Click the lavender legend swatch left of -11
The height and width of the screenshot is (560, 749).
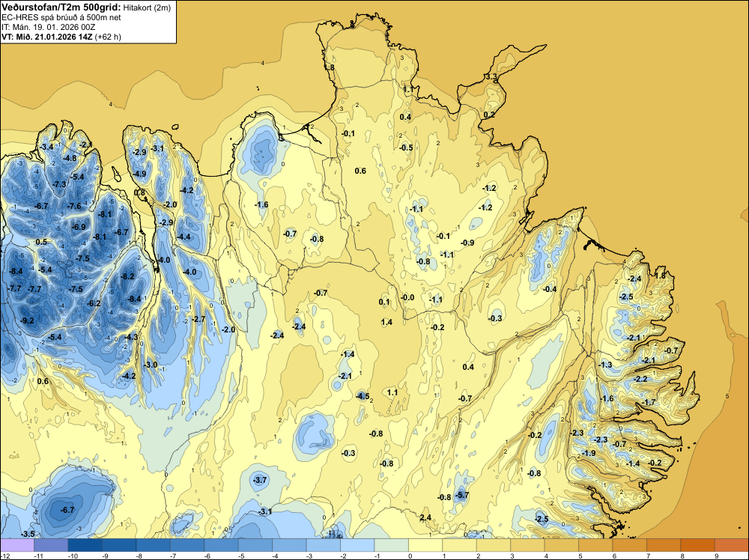[17, 545]
